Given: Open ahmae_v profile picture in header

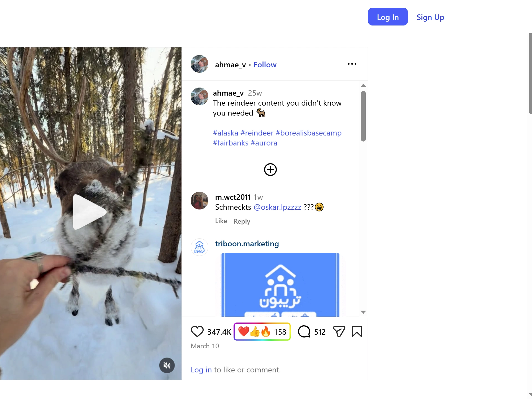Looking at the screenshot, I should pyautogui.click(x=199, y=64).
